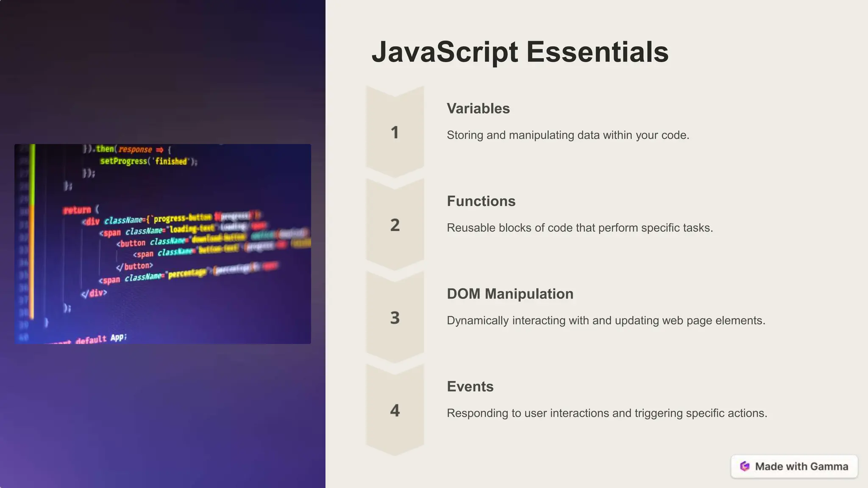Click the 'Dynamically interacting' description text
868x488 pixels.
[x=606, y=321]
